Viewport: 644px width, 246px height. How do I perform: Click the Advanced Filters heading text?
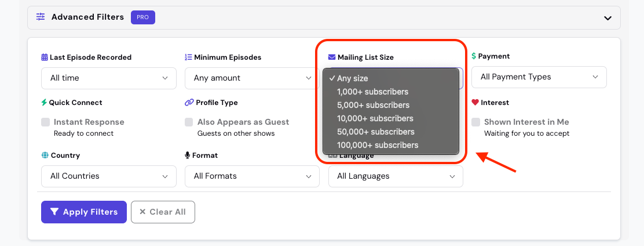87,17
